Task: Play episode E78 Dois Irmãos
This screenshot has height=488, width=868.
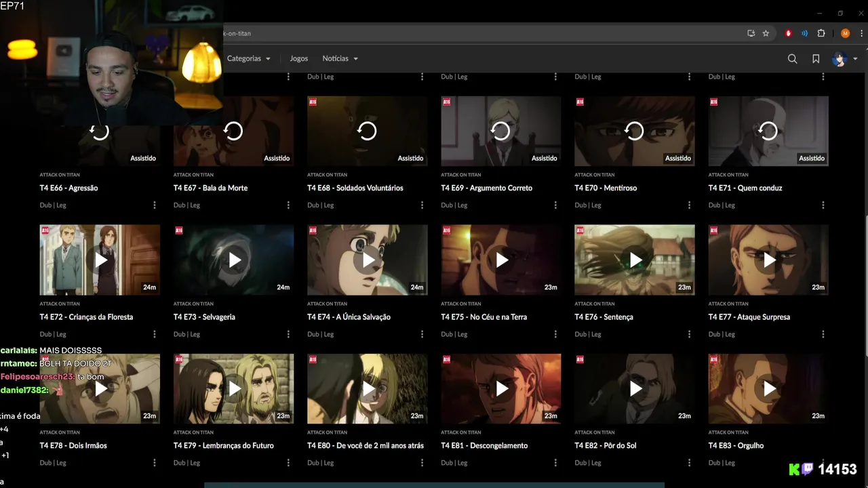Action: click(x=100, y=388)
